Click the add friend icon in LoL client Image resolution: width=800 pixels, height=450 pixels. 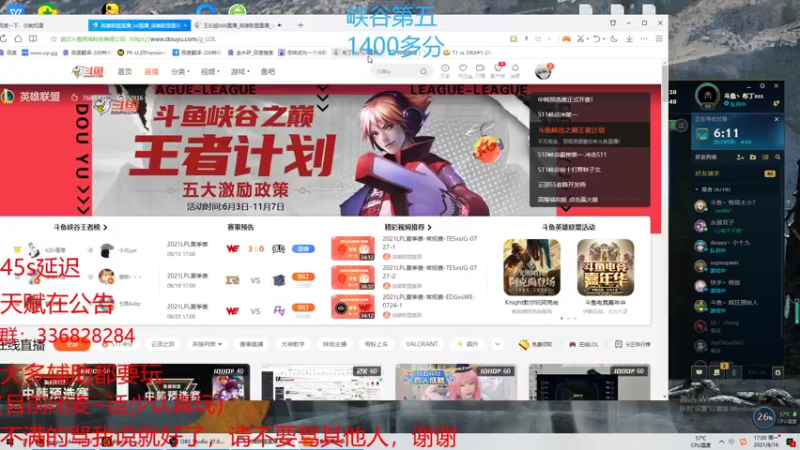point(740,158)
